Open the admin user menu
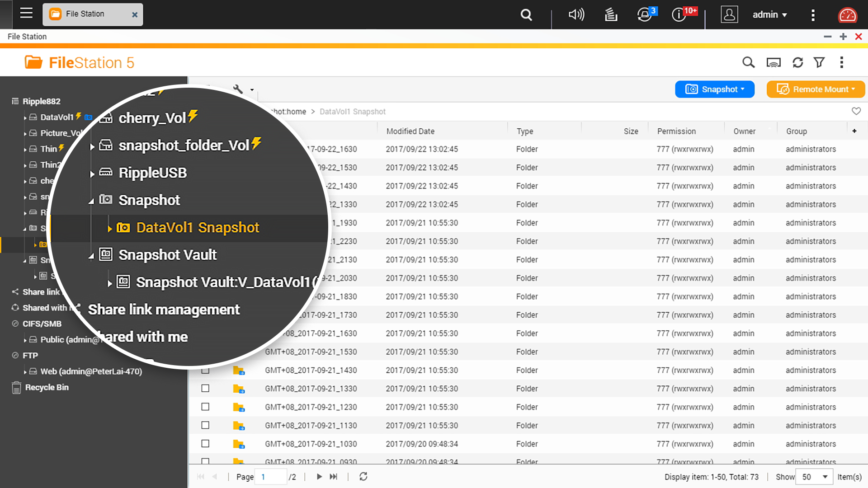This screenshot has height=488, width=868. (x=769, y=14)
